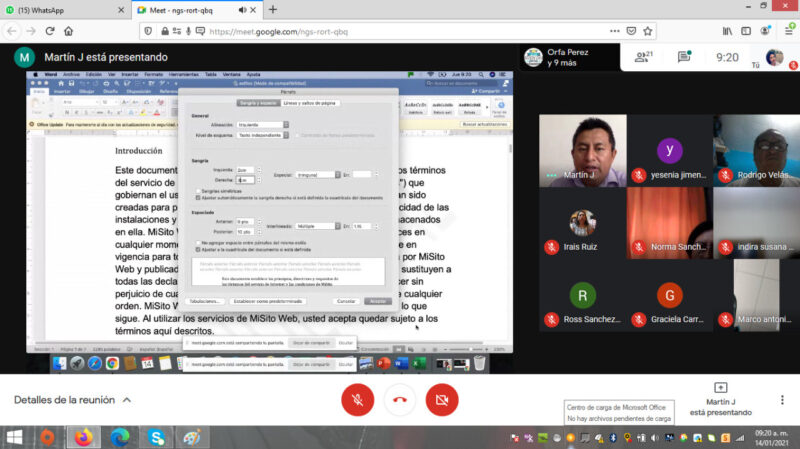The image size is (800, 449).
Task: Open PowerPoint in the Mac dock
Action: [x=384, y=363]
